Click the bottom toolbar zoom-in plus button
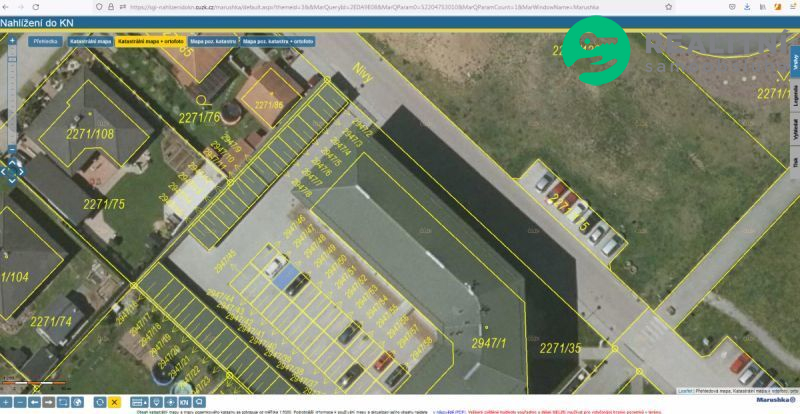 pos(6,402)
